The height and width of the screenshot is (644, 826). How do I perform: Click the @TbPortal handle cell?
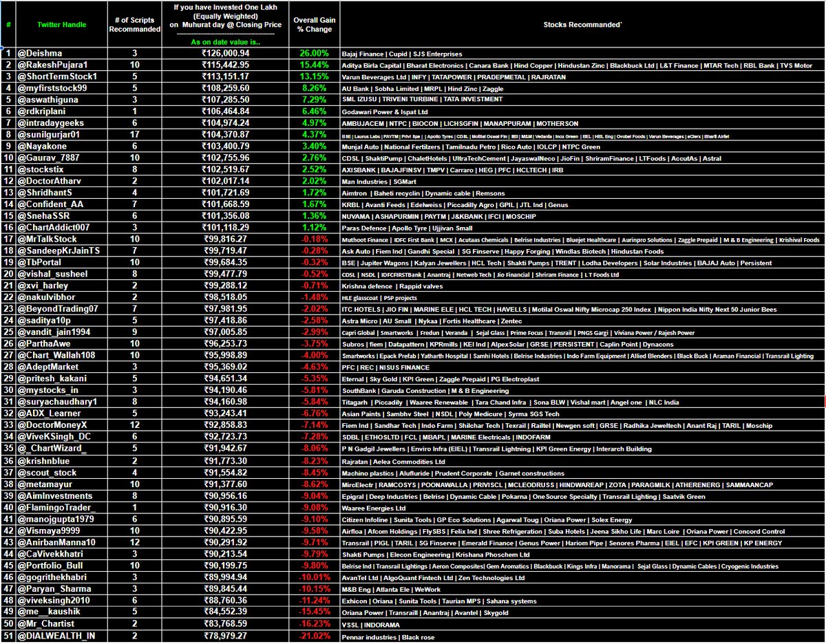(x=61, y=262)
